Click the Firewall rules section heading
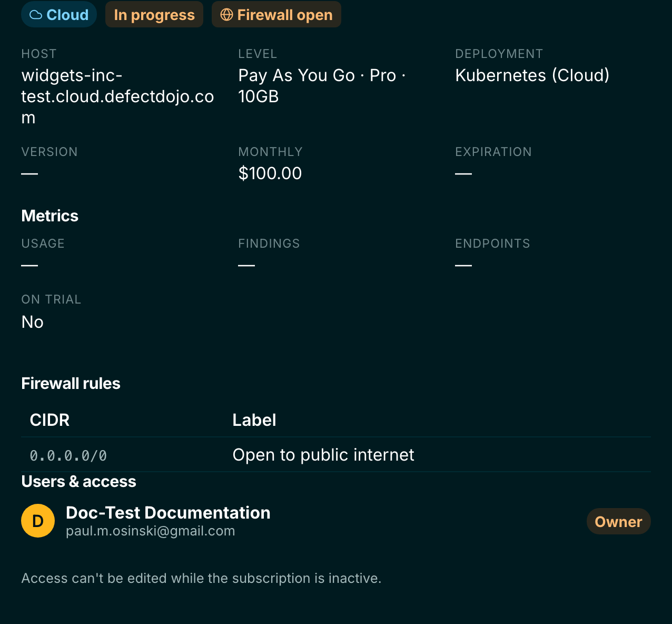 [x=71, y=383]
